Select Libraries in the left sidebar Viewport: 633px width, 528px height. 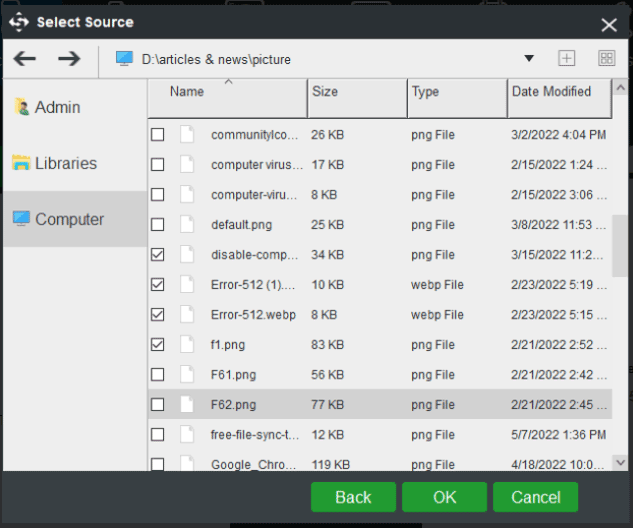[75, 163]
